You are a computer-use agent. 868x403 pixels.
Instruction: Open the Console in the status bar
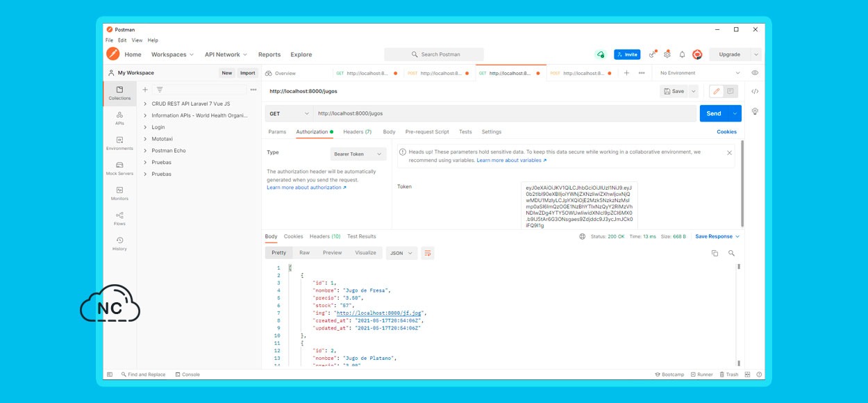tap(187, 375)
